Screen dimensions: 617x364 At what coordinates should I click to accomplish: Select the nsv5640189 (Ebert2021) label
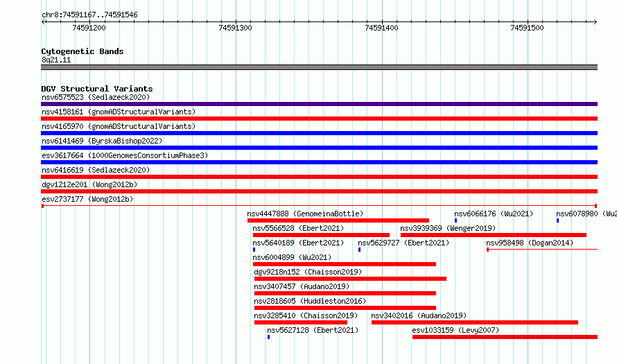298,243
